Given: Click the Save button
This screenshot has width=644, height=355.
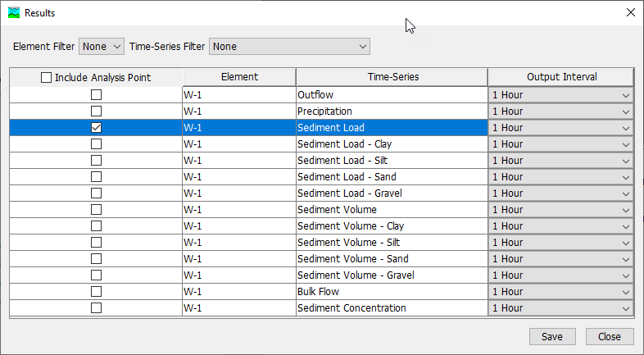Looking at the screenshot, I should [x=552, y=336].
